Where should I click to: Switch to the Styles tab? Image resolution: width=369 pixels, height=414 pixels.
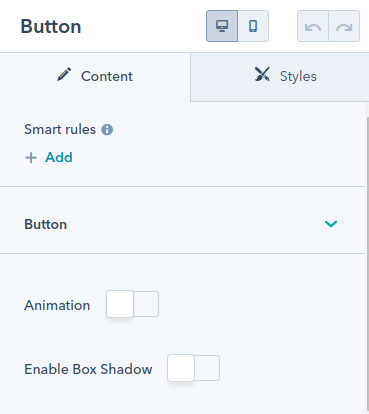(280, 77)
